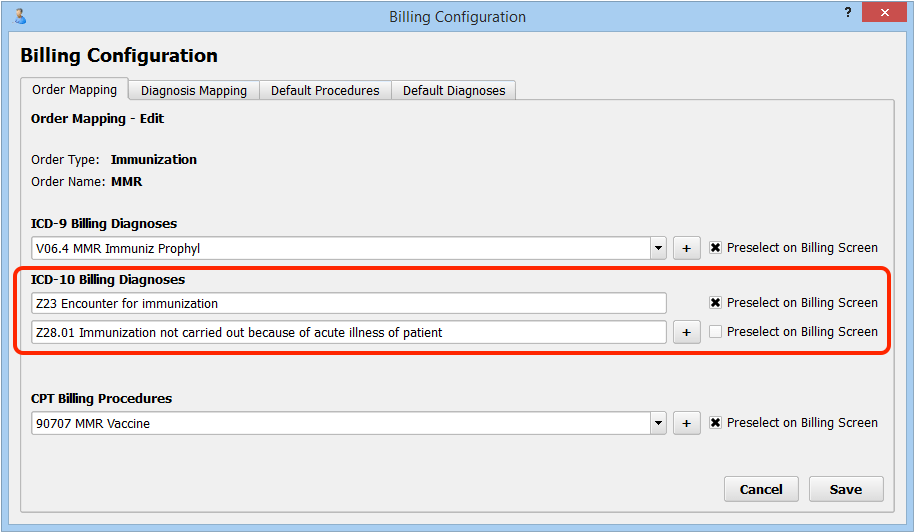914x532 pixels.
Task: Check Preselect for Z28.01 diagnosis
Action: click(715, 332)
